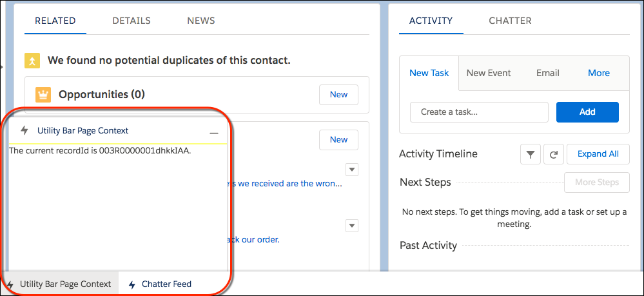Click the Expand All button
This screenshot has width=644, height=296.
click(x=598, y=154)
